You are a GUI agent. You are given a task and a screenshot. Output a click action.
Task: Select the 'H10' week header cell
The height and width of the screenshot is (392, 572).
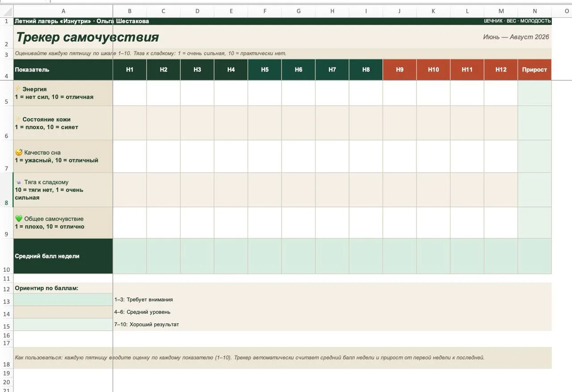tap(433, 70)
